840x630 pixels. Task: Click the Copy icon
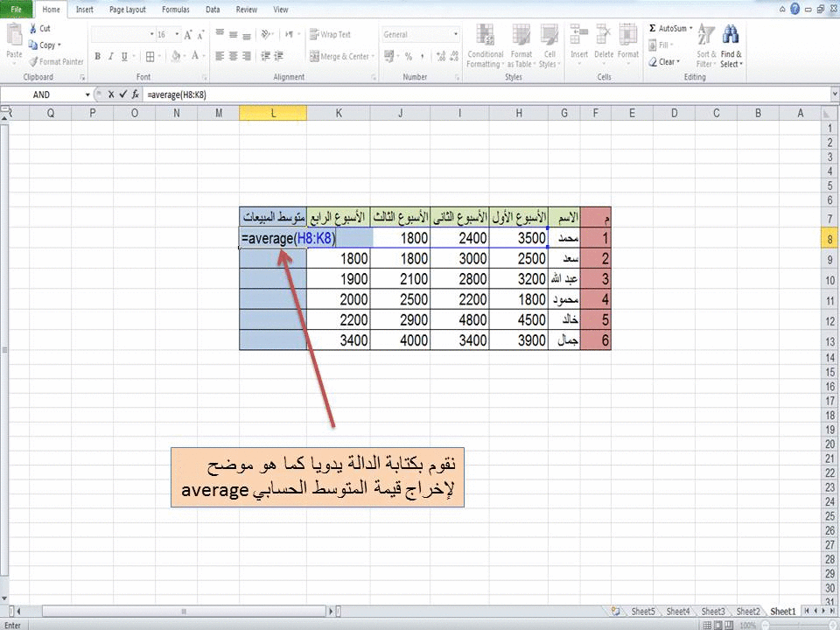[x=33, y=45]
